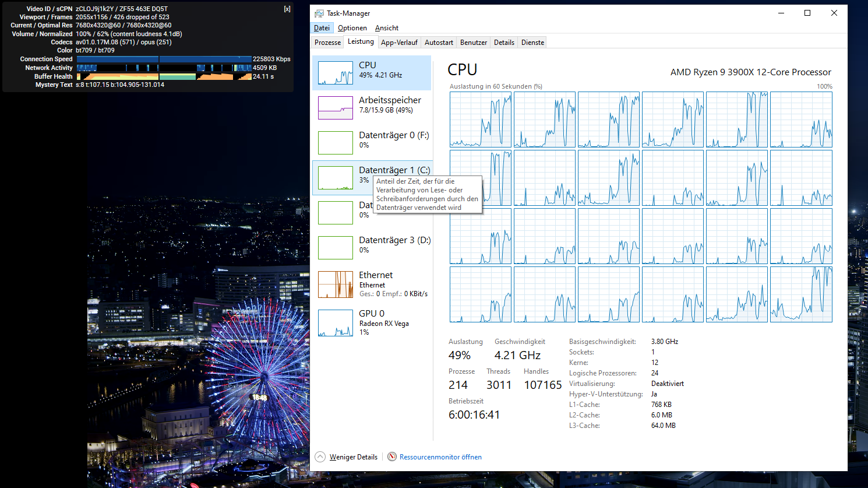Screen dimensions: 868x488
Task: Click the Prozesse count 214
Action: pos(458,385)
